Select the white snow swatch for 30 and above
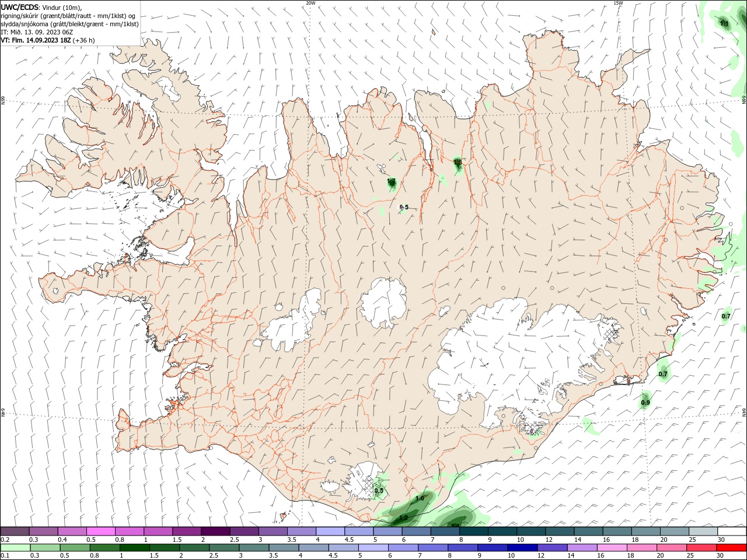This screenshot has height=560, width=747. coord(732,531)
